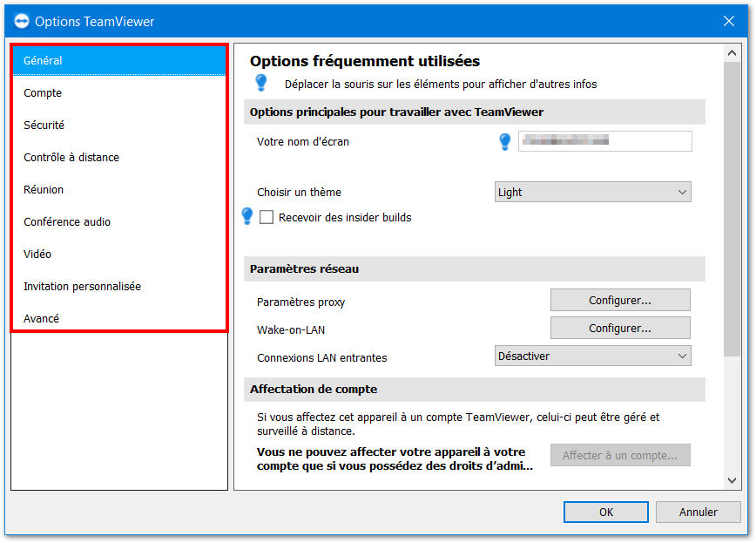
Task: Click the bold Vous ne pouvez affecter votre appareil notice
Action: click(x=395, y=459)
